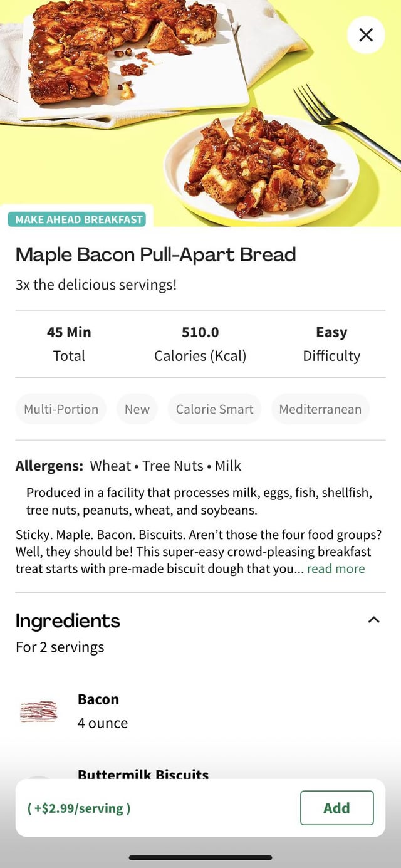Tap the Easy Difficulty indicator
The width and height of the screenshot is (401, 868).
click(x=331, y=343)
